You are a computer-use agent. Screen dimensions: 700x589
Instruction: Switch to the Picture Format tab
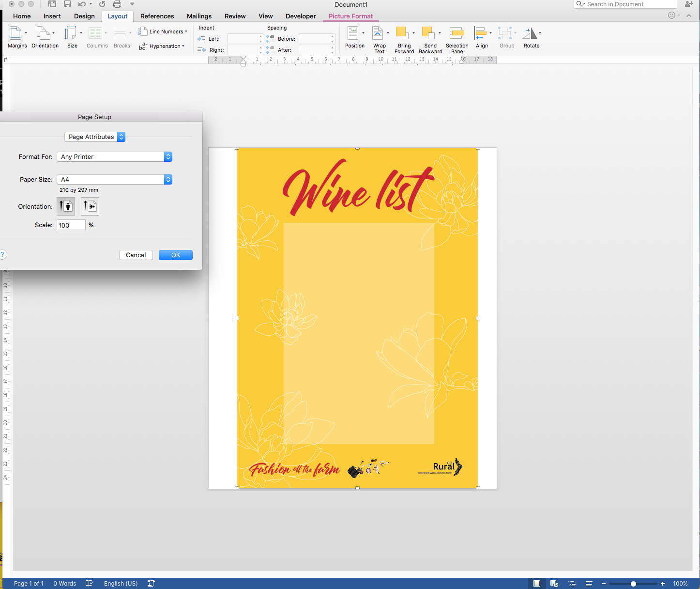pos(350,16)
